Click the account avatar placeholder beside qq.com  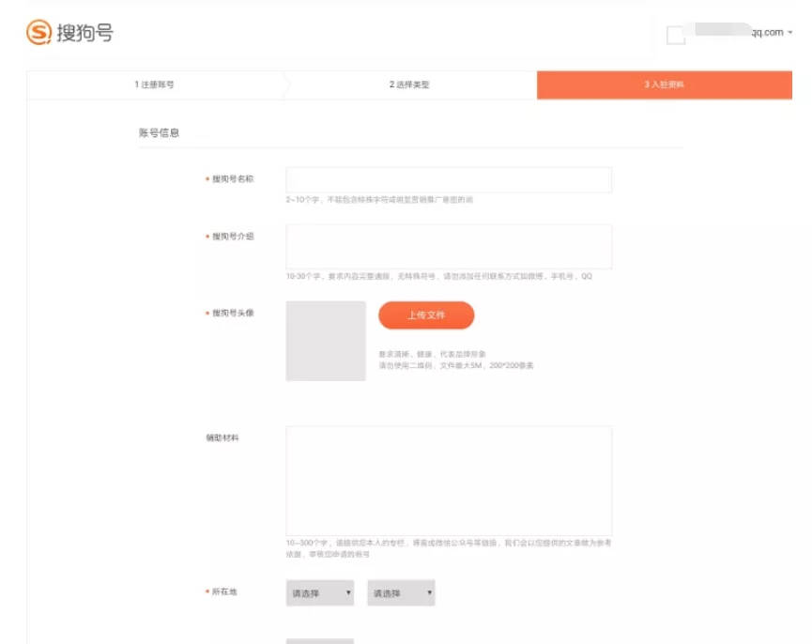[x=676, y=35]
